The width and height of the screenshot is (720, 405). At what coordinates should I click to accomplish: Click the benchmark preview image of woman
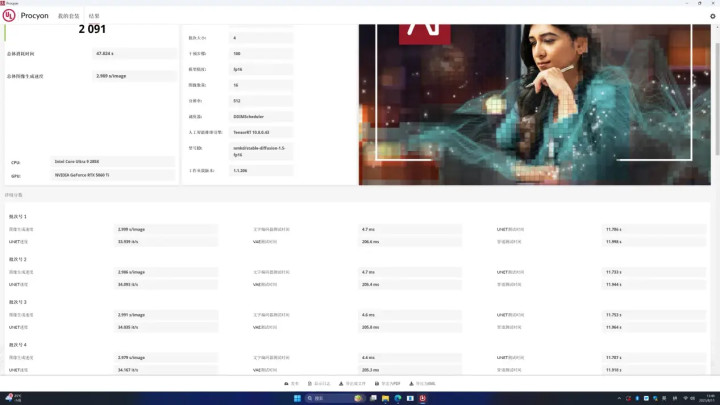click(534, 105)
